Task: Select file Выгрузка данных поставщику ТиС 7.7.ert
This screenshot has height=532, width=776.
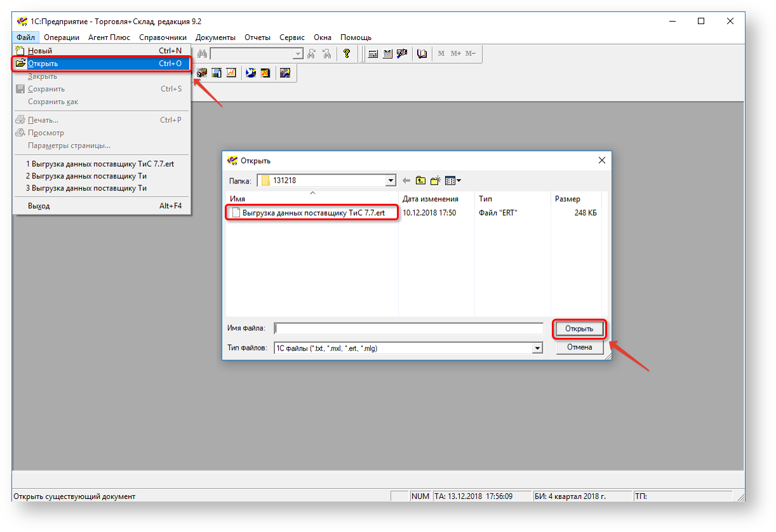Action: click(313, 213)
